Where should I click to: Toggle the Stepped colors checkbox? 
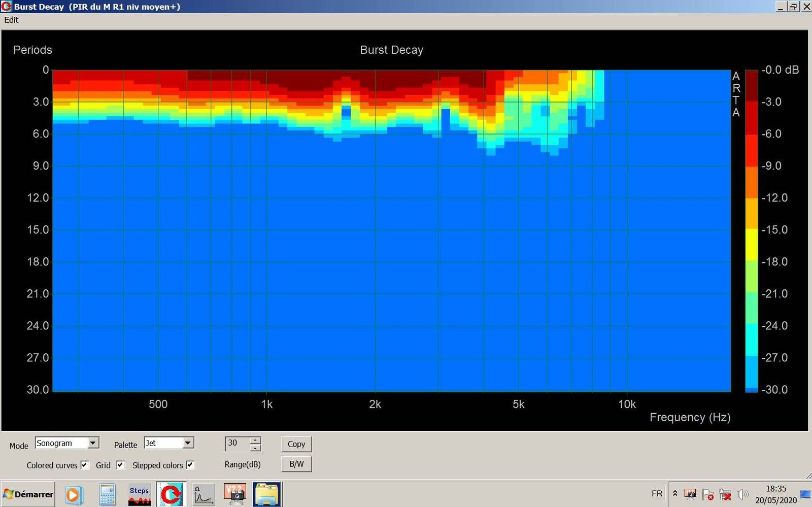(x=190, y=465)
